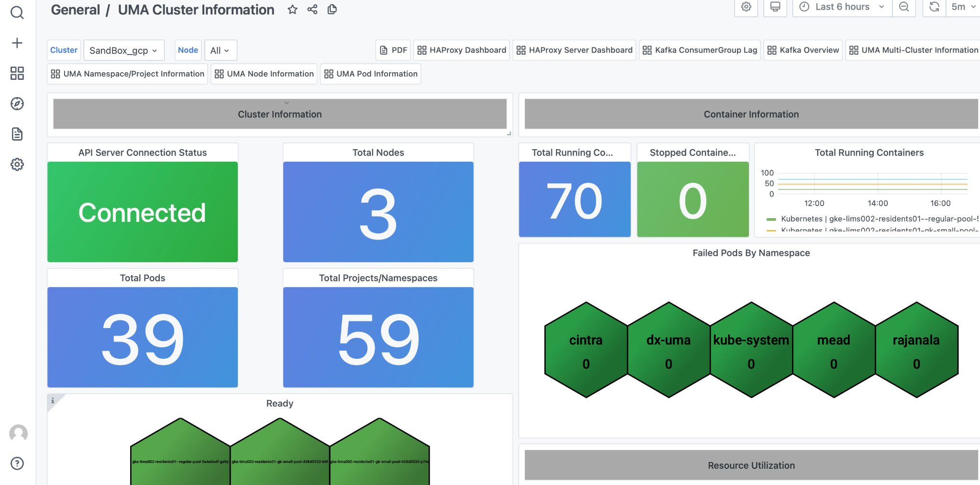The height and width of the screenshot is (485, 980).
Task: Open the Last 6 hours time picker
Action: click(x=842, y=7)
